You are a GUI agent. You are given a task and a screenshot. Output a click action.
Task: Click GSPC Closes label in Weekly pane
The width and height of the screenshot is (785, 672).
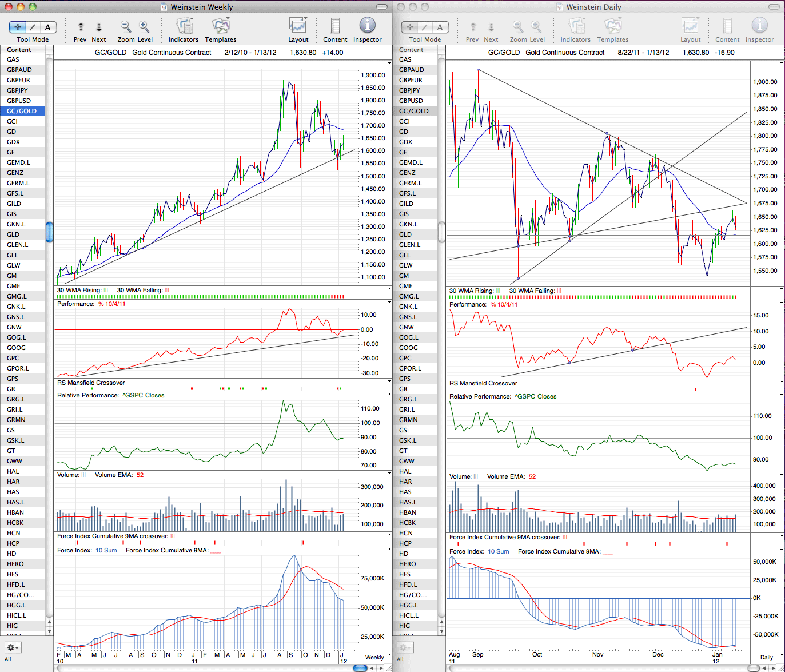pyautogui.click(x=144, y=395)
